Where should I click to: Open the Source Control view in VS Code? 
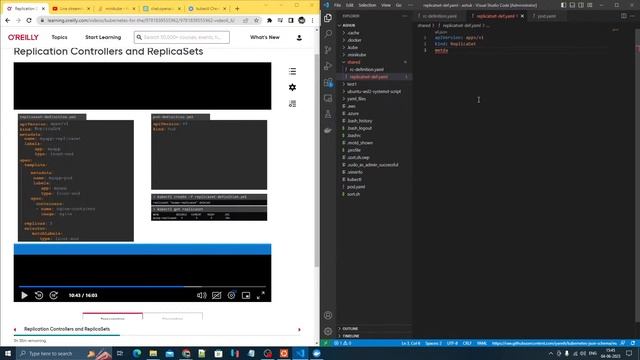pos(328,50)
